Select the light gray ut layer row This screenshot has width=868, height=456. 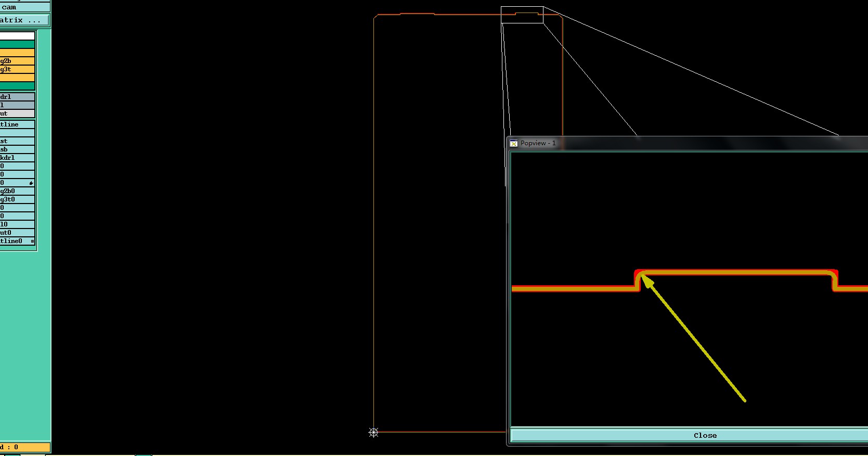[17, 113]
